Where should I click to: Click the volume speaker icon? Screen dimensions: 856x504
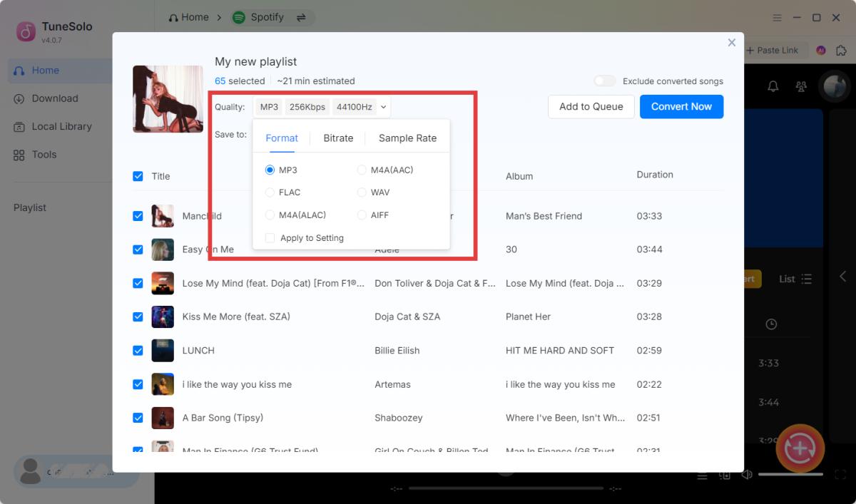click(747, 475)
